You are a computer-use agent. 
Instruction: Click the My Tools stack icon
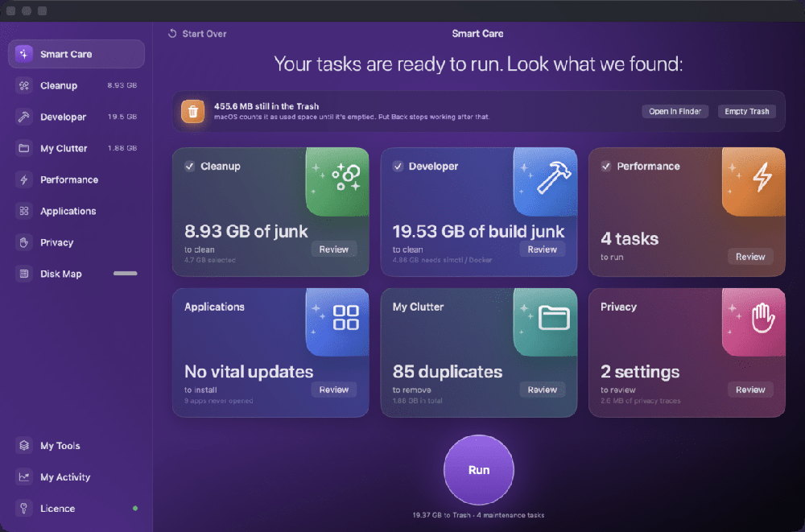pos(23,445)
